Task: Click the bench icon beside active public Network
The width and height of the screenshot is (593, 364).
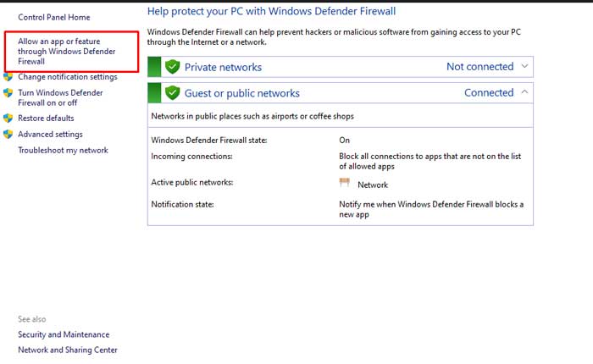Action: point(345,184)
